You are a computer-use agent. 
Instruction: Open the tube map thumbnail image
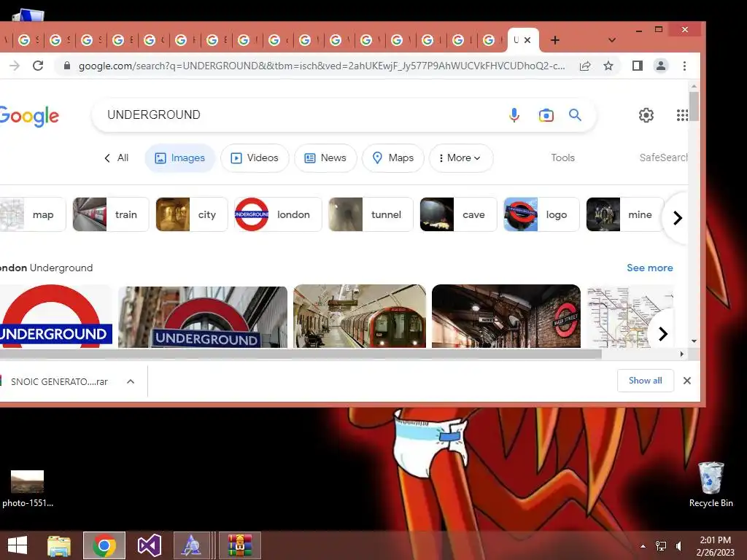click(630, 317)
